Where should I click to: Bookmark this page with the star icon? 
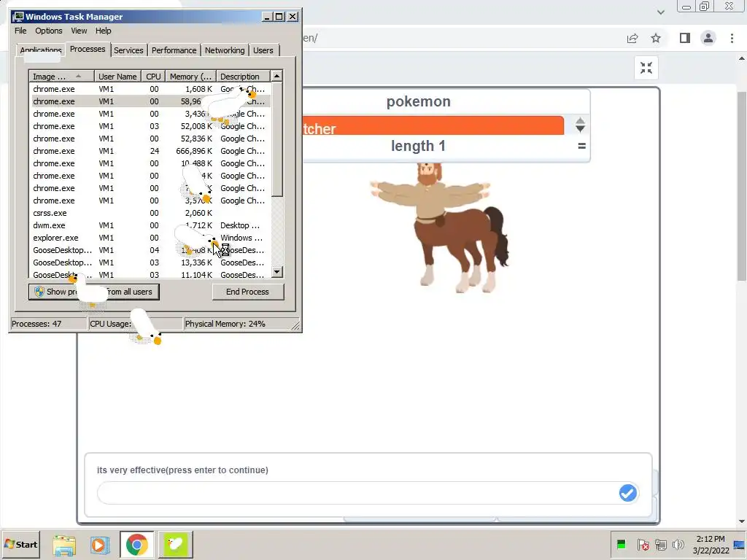(x=656, y=38)
